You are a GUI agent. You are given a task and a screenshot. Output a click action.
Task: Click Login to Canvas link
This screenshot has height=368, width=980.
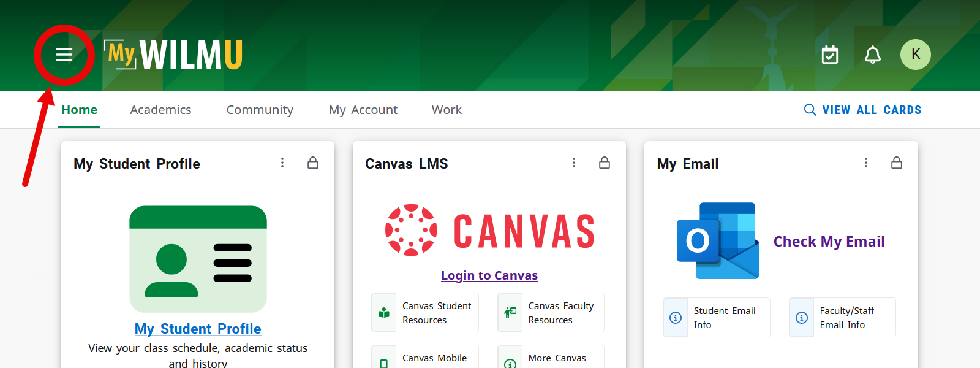click(x=489, y=275)
